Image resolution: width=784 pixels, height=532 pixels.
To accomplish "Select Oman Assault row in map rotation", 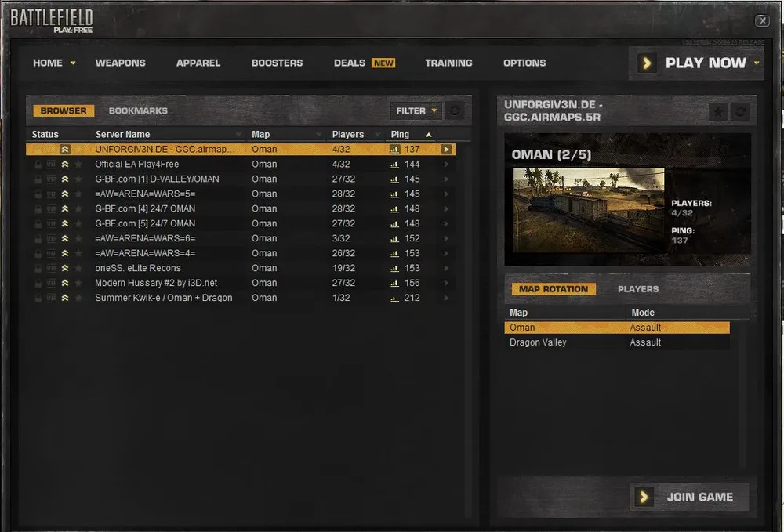I will [617, 328].
